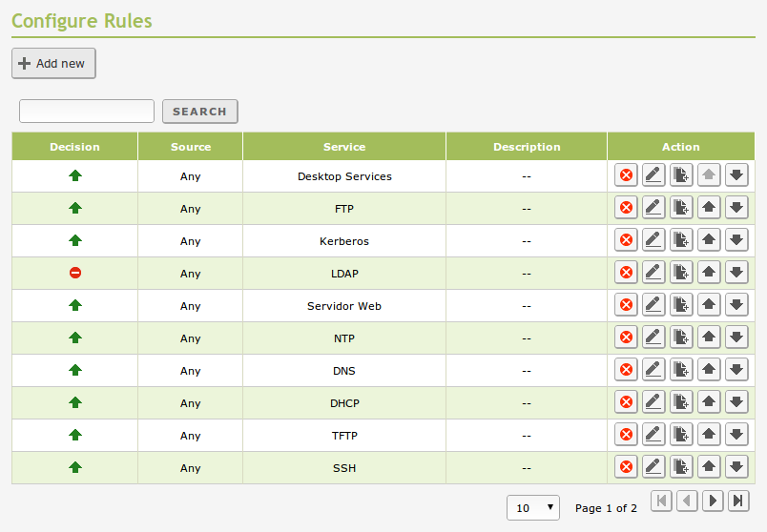Move the Servidor Web rule down
This screenshot has height=532, width=767.
tap(736, 305)
